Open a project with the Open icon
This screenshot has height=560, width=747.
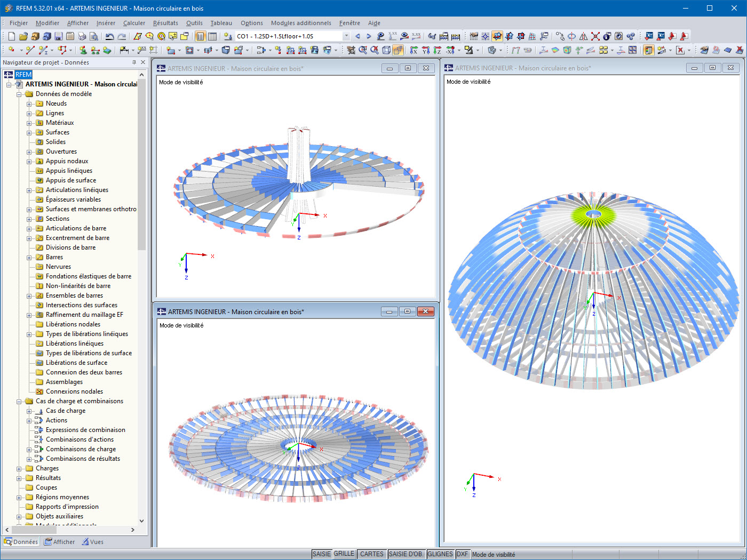point(23,36)
